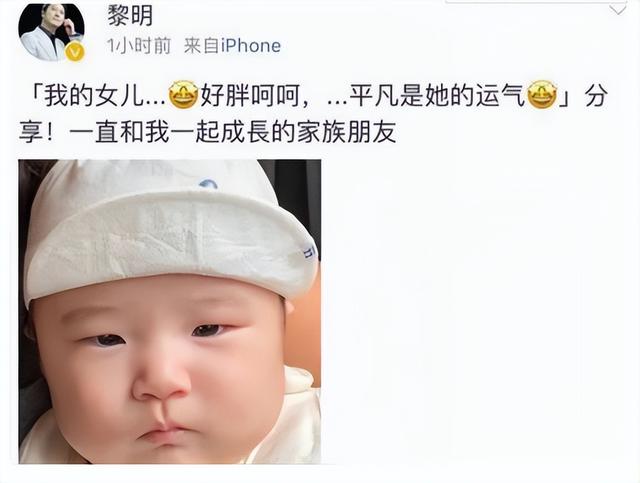The height and width of the screenshot is (483, 640).
Task: Click the text 平凡是她的运气
Action: 437,96
